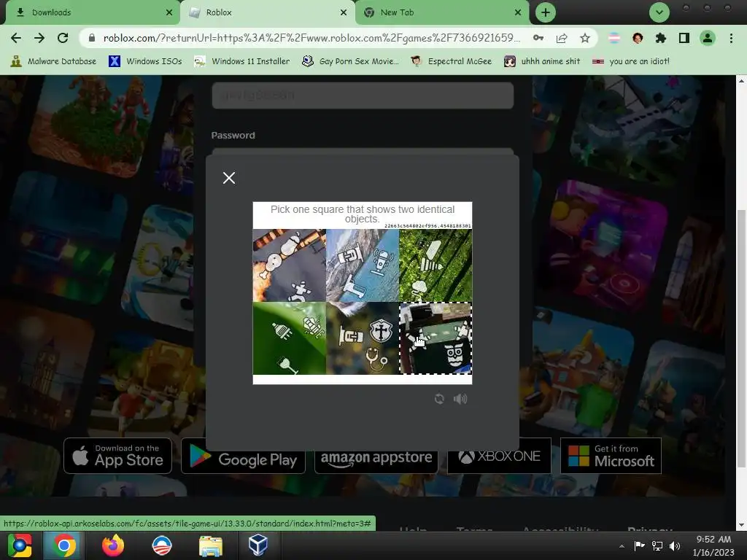Click the scrollbar up arrow
This screenshot has width=747, height=560.
click(x=741, y=80)
